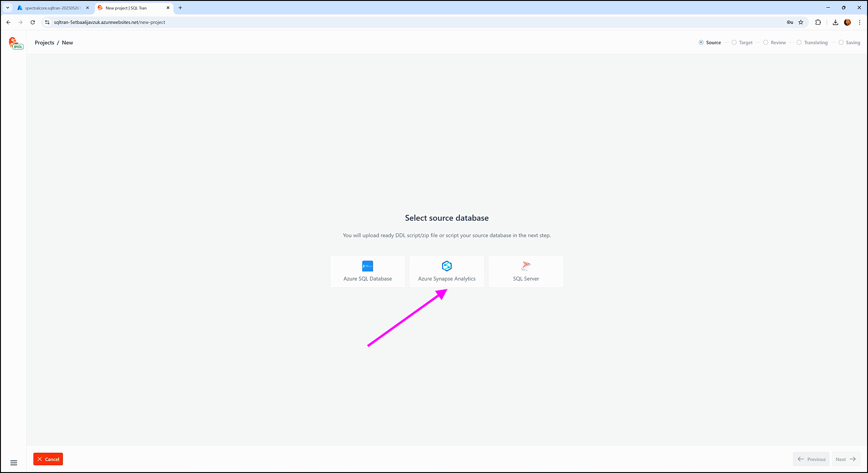868x473 pixels.
Task: Select the Target step radio button
Action: 734,42
